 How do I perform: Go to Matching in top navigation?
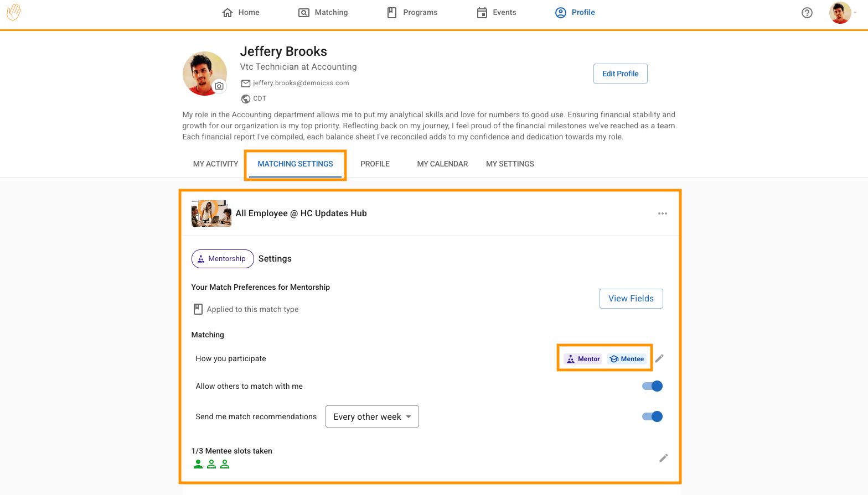point(323,13)
